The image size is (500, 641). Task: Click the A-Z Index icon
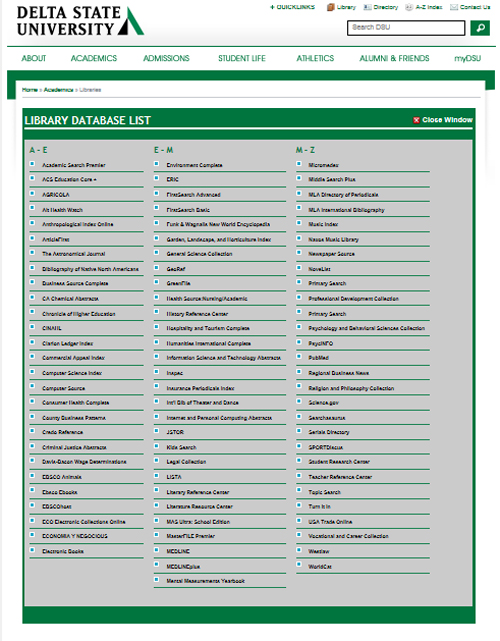pyautogui.click(x=409, y=7)
